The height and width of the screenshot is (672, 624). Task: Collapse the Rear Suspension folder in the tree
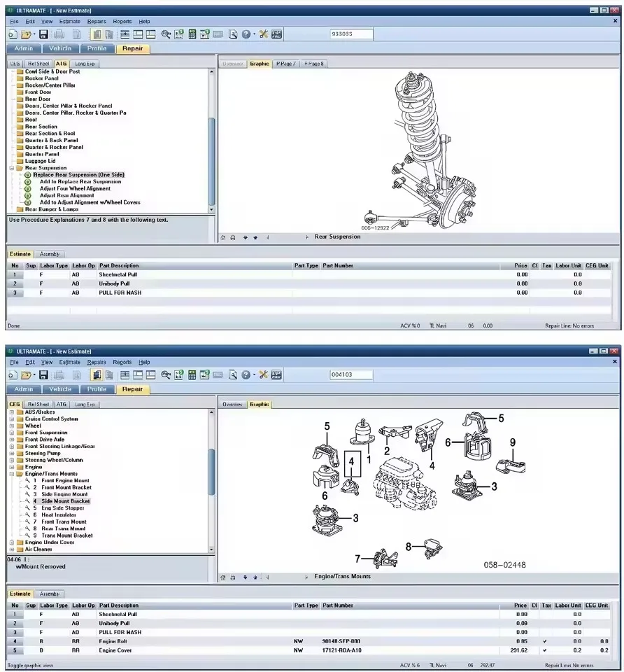coord(12,168)
